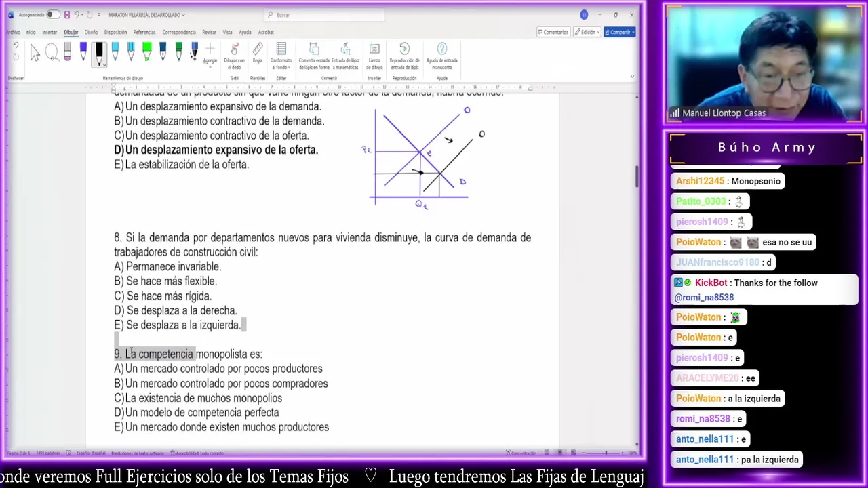Open document name MARATON VILLARREAL dropdown
868x488 pixels.
(146, 14)
